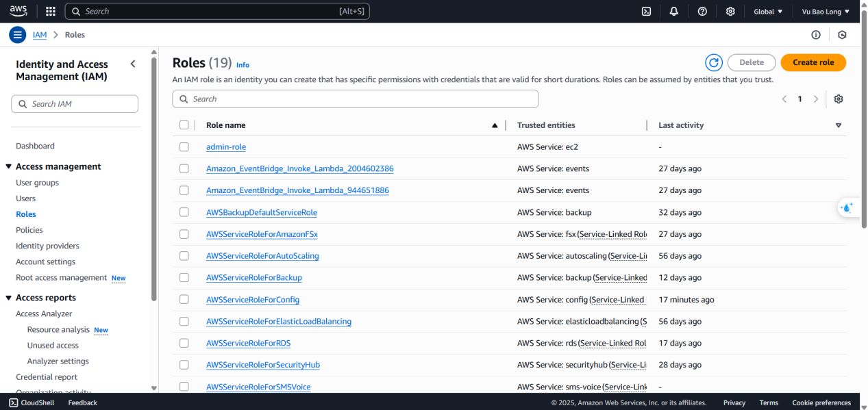The height and width of the screenshot is (410, 868).
Task: Go to next page of roles
Action: coord(815,99)
